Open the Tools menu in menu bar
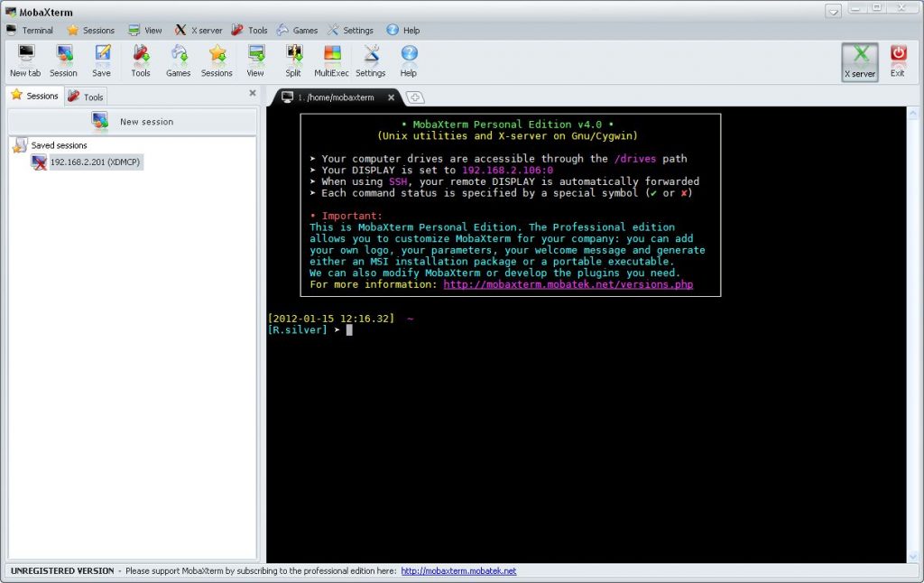924x583 pixels. coord(249,30)
